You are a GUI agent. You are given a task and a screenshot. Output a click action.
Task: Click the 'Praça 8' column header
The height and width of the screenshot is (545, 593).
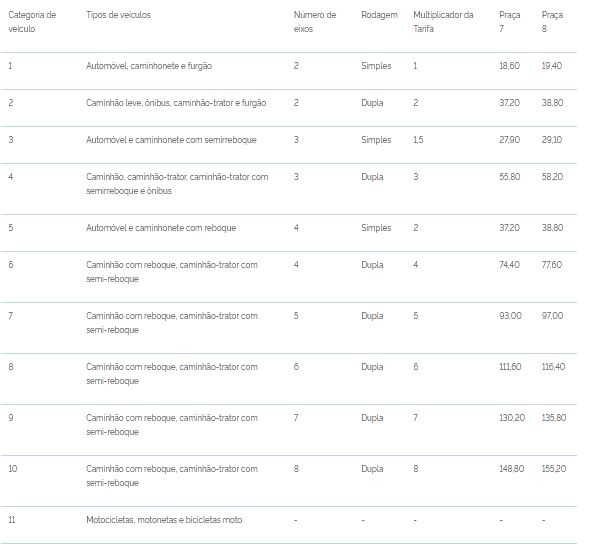point(552,22)
